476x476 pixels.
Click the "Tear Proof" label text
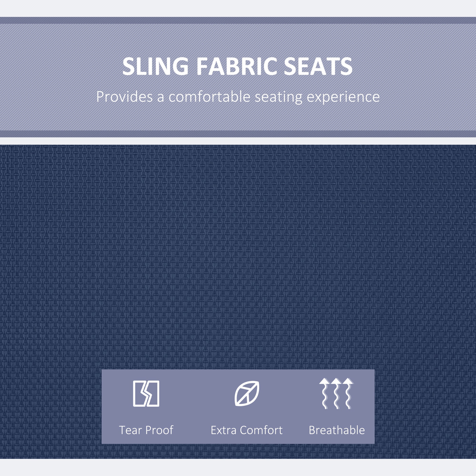tap(146, 430)
